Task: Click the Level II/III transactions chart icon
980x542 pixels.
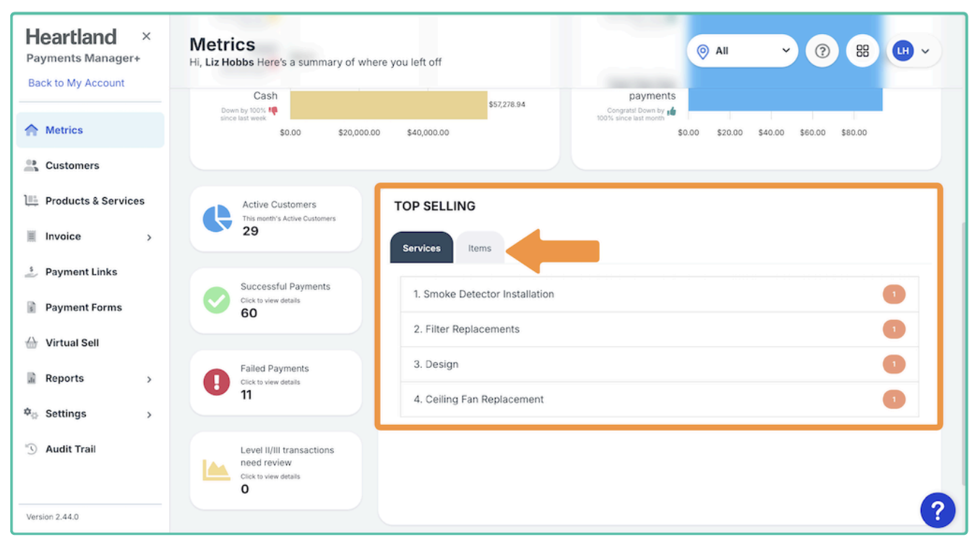Action: 217,470
